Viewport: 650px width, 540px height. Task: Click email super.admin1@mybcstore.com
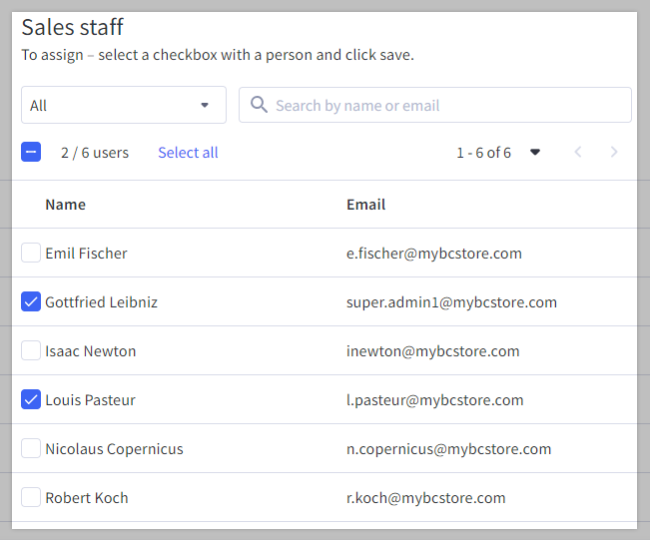pyautogui.click(x=452, y=302)
